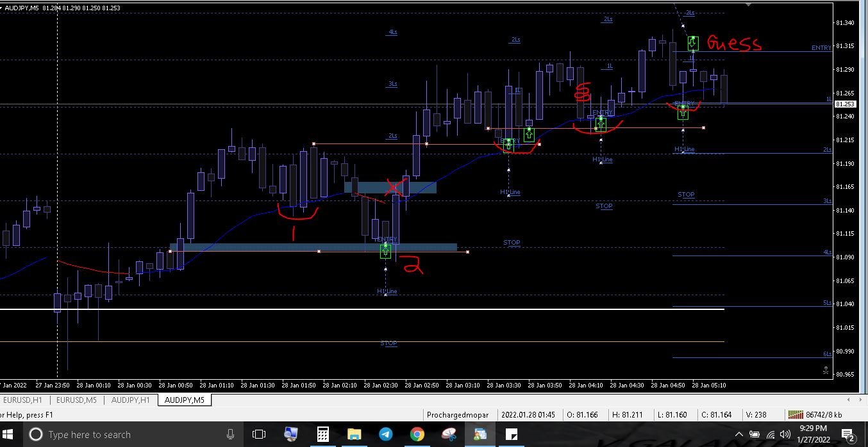Open the Snipping Tool scissors icon
The height and width of the screenshot is (447, 868).
click(449, 434)
